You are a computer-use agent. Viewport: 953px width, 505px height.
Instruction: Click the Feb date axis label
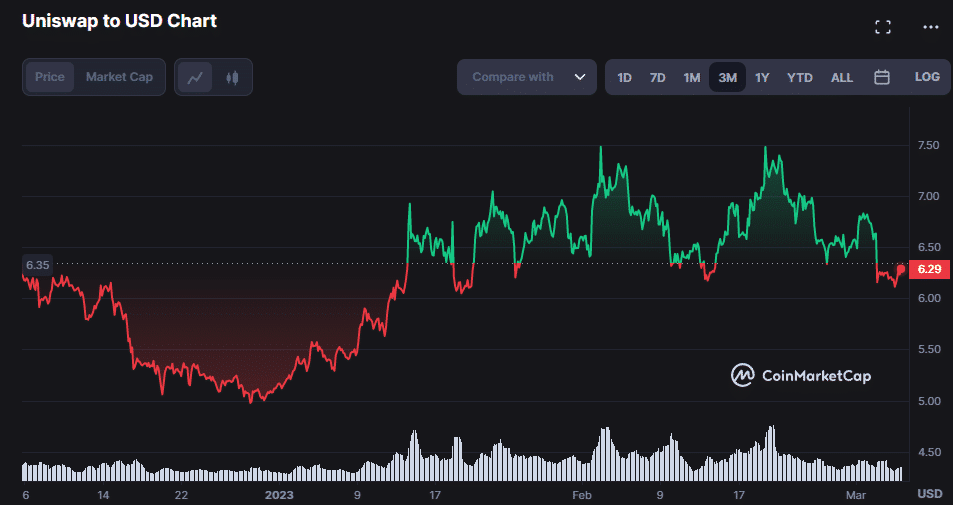[582, 495]
